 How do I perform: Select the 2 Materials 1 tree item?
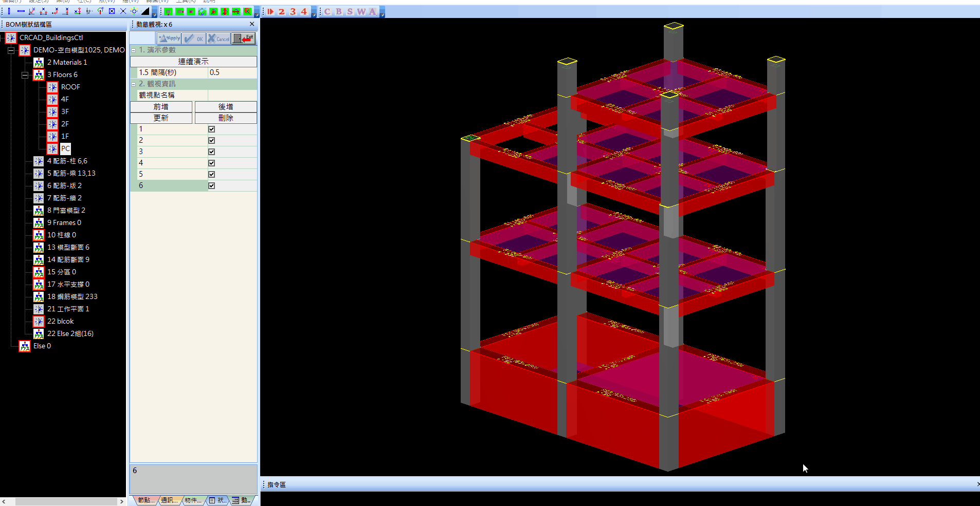[67, 63]
